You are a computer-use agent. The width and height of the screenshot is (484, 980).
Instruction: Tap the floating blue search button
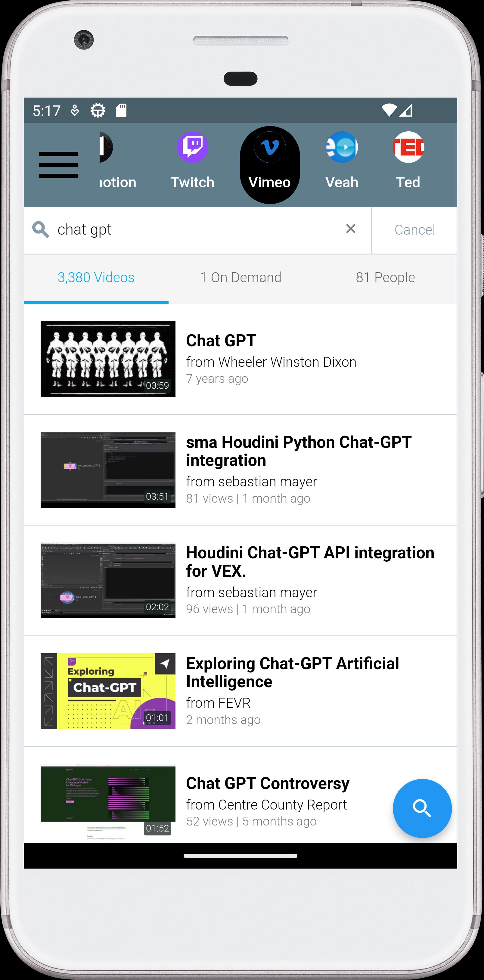point(422,808)
